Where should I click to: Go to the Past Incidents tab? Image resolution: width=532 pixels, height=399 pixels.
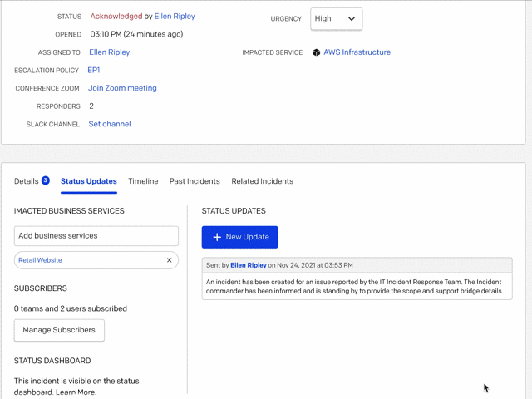click(x=195, y=181)
